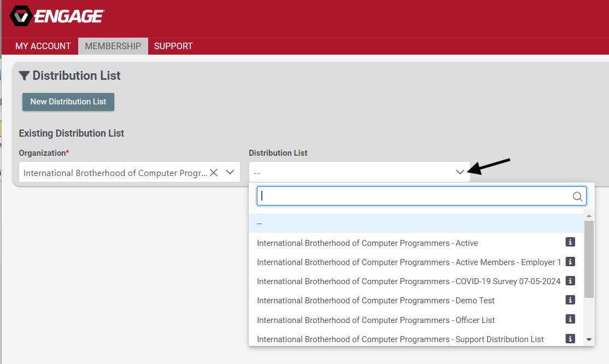The image size is (609, 364).
Task: Click the search magnifier icon
Action: pyautogui.click(x=577, y=196)
